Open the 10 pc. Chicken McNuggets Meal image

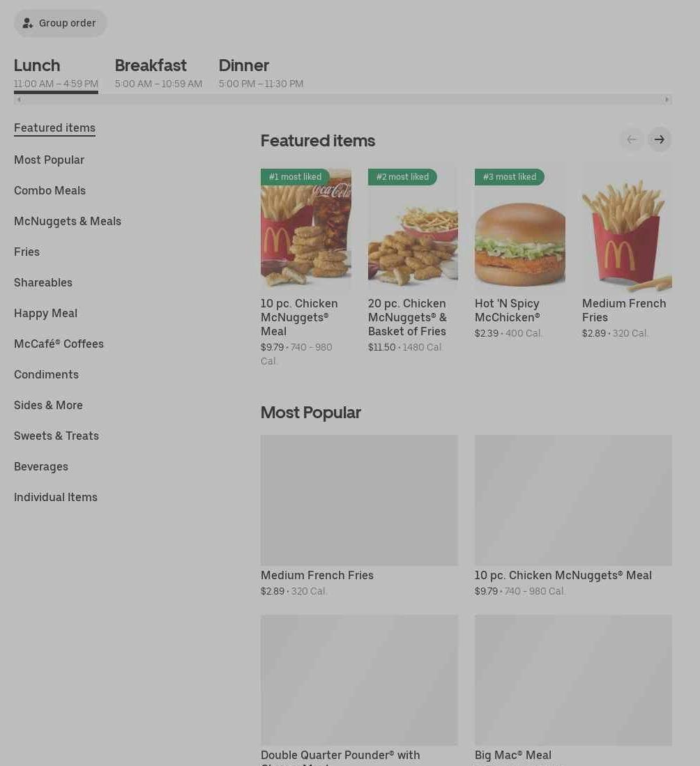click(x=306, y=227)
